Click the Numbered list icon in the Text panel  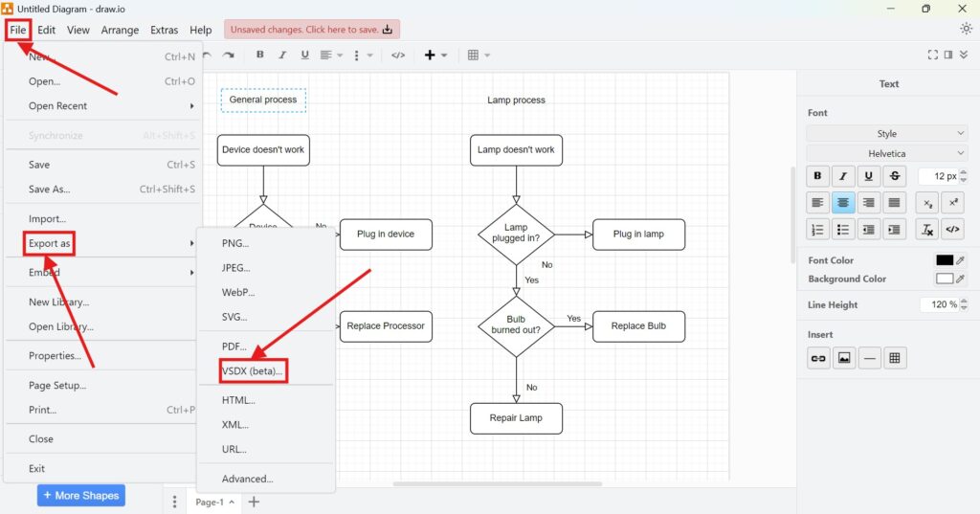pyautogui.click(x=817, y=229)
